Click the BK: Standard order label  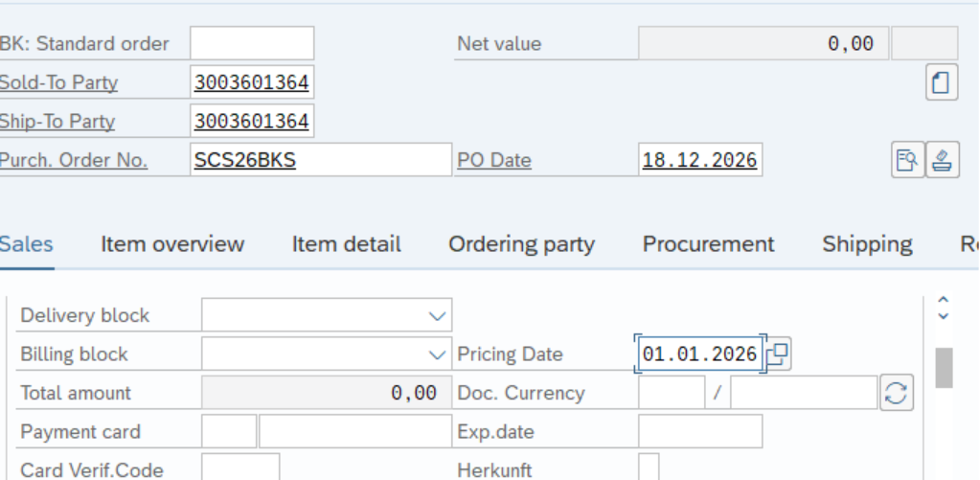coord(84,44)
